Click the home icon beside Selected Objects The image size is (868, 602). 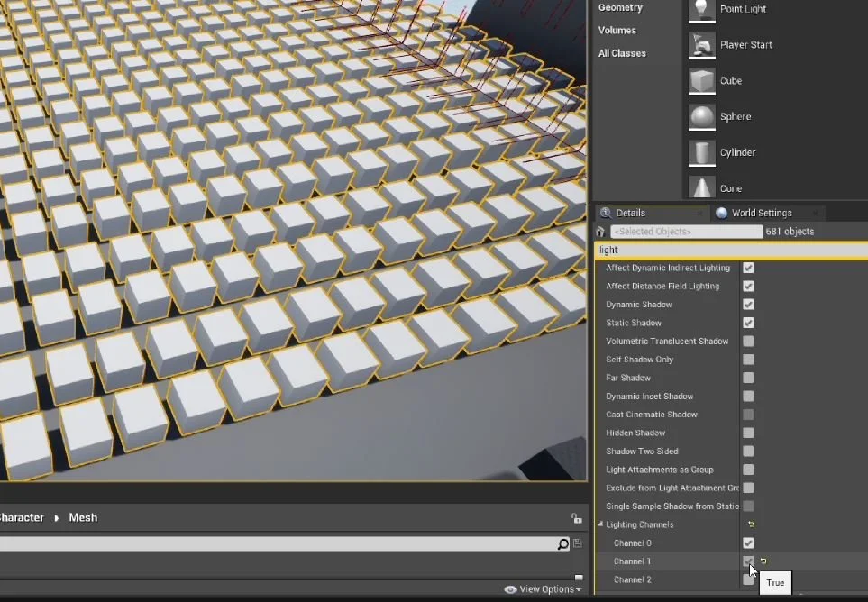coord(600,231)
